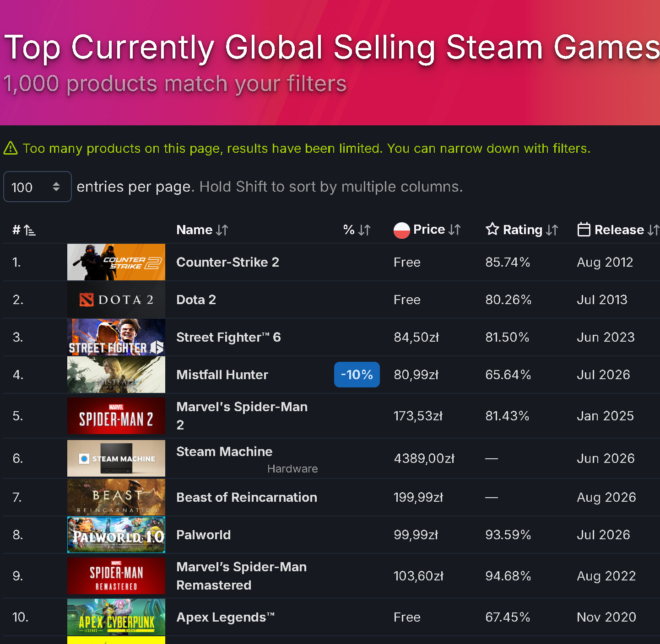
Task: Open the Counter-Strike 2 link
Action: coord(228,262)
